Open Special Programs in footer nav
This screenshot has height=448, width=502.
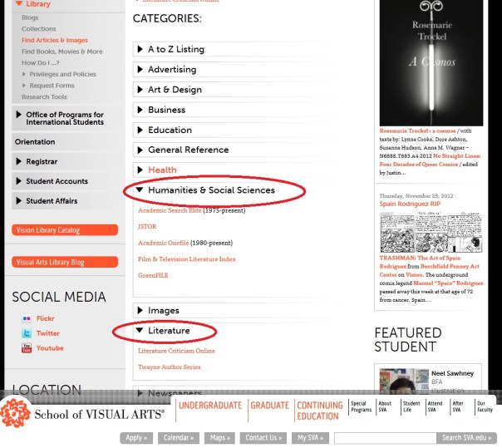pyautogui.click(x=362, y=406)
